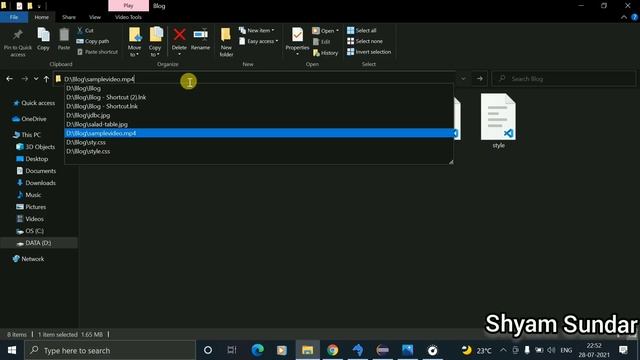This screenshot has height=360, width=640.
Task: Open Music in the sidebar
Action: pos(29,195)
